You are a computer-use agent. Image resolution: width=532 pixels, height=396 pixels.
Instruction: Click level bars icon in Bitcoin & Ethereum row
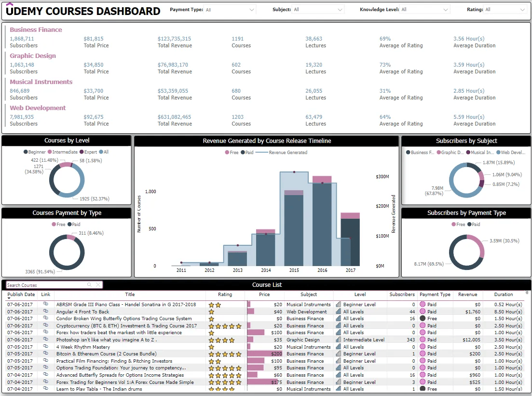(x=338, y=354)
